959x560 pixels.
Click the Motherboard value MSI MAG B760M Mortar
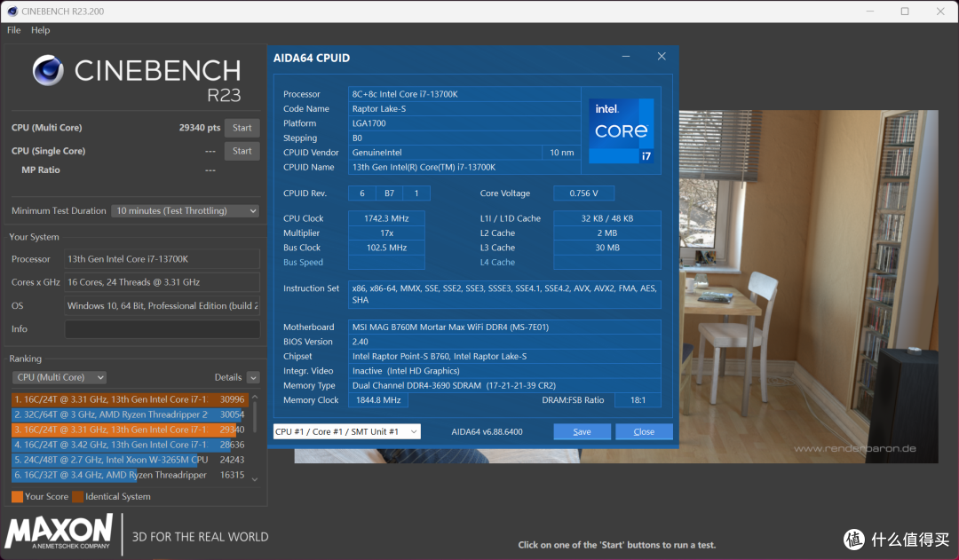504,327
